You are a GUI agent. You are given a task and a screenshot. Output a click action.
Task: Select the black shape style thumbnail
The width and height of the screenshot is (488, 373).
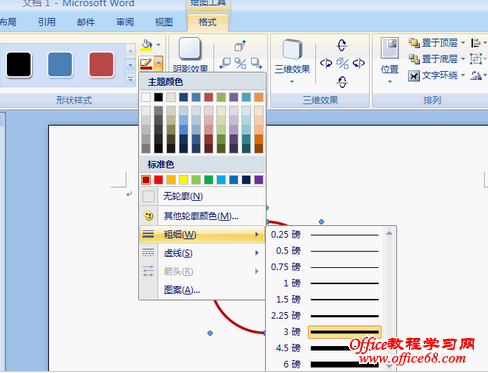(19, 65)
